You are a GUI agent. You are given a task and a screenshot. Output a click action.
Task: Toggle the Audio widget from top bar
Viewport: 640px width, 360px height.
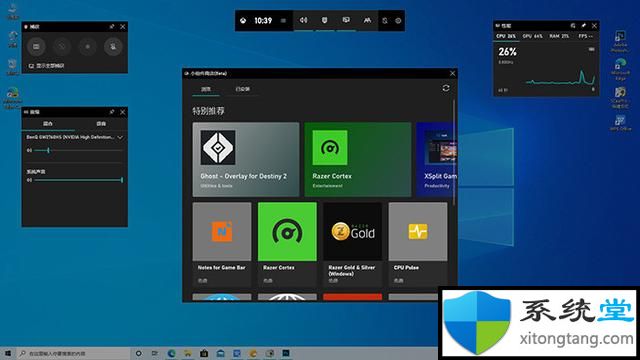pos(303,20)
